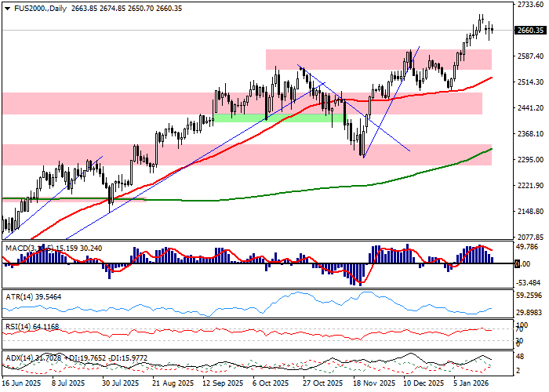Click the 2514.30 price axis label

[x=531, y=82]
